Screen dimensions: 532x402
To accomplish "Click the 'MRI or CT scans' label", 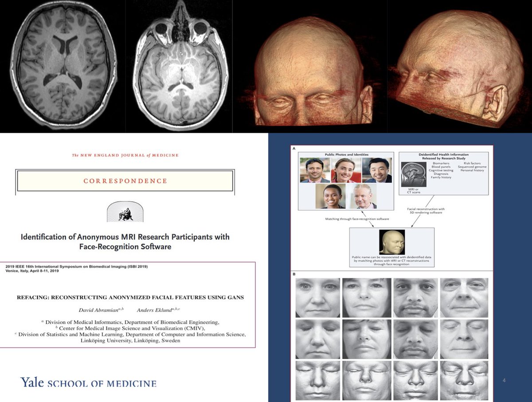I will click(x=414, y=191).
